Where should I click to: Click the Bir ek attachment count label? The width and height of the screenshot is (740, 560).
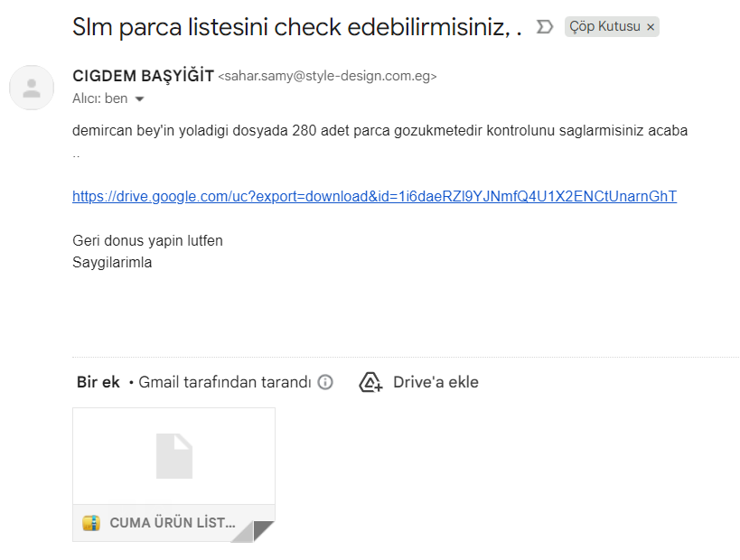click(x=98, y=382)
